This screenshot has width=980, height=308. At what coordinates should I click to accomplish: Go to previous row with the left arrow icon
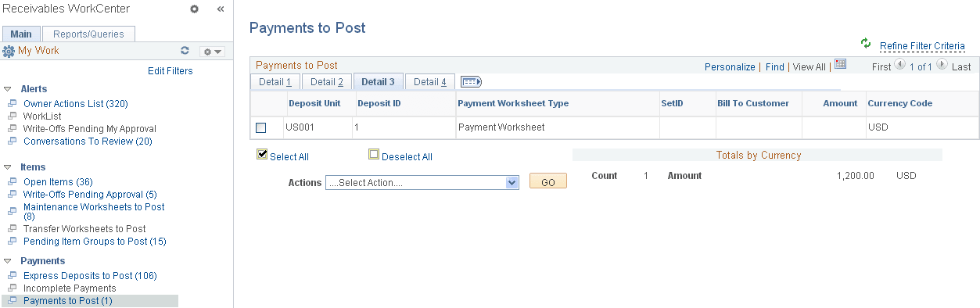click(899, 65)
